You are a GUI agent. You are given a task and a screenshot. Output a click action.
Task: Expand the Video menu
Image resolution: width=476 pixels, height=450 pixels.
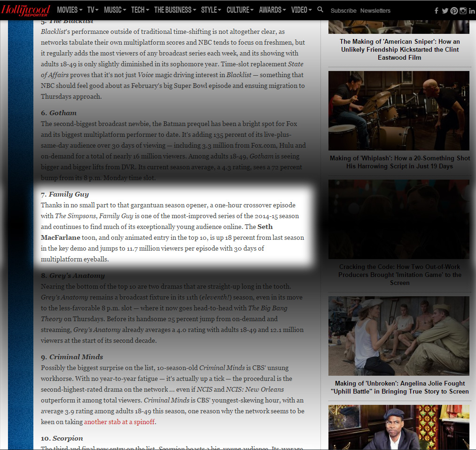[x=302, y=10]
